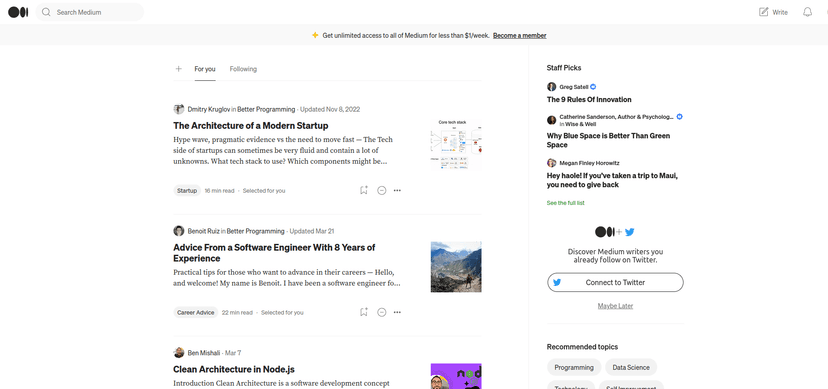Click Benoit Ruiz's avatar
Image resolution: width=828 pixels, height=389 pixels.
[178, 231]
